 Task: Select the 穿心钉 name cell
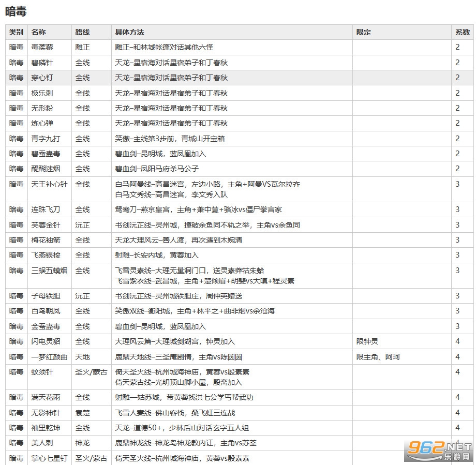click(50, 78)
